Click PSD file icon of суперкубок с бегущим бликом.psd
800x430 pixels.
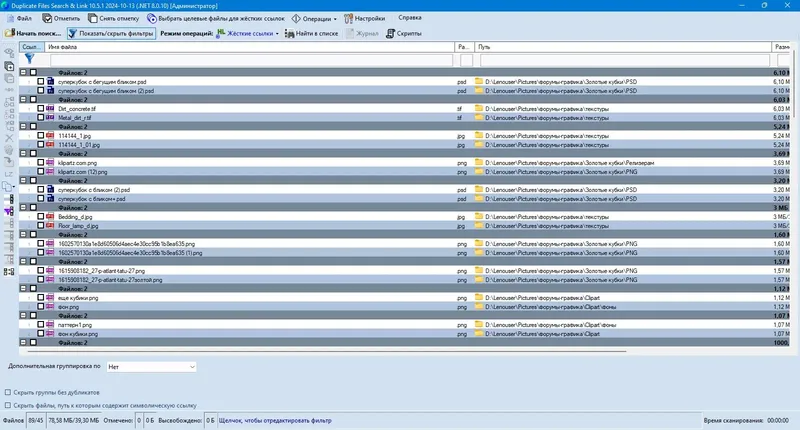[50, 82]
